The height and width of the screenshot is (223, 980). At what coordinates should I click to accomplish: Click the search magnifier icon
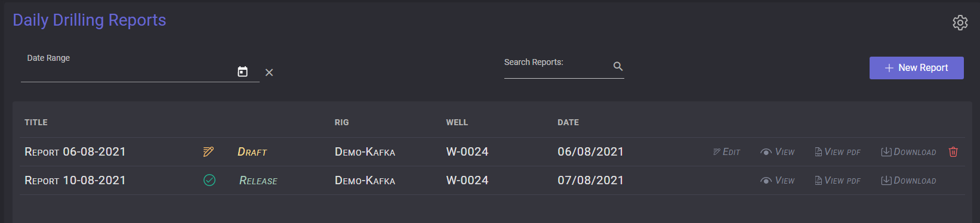(618, 66)
